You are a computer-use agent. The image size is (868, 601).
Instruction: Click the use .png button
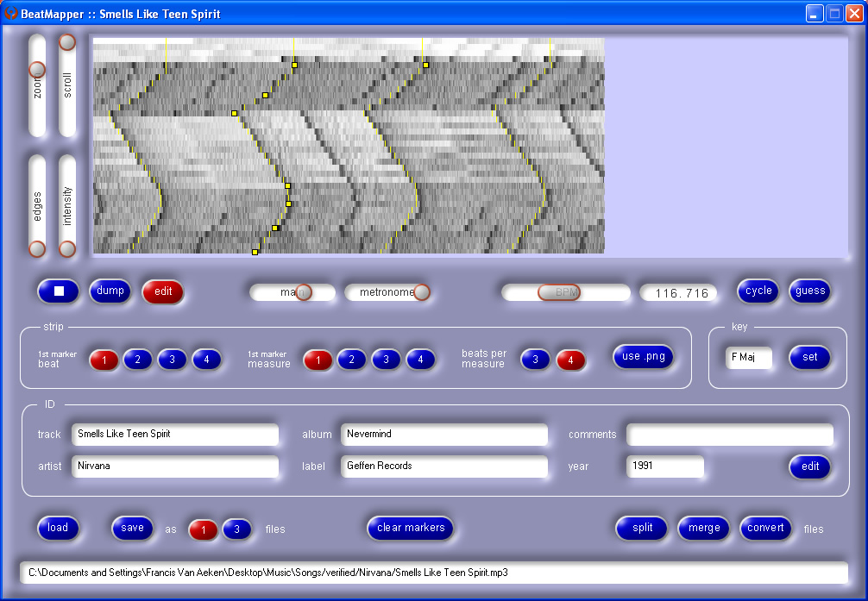[x=643, y=356]
